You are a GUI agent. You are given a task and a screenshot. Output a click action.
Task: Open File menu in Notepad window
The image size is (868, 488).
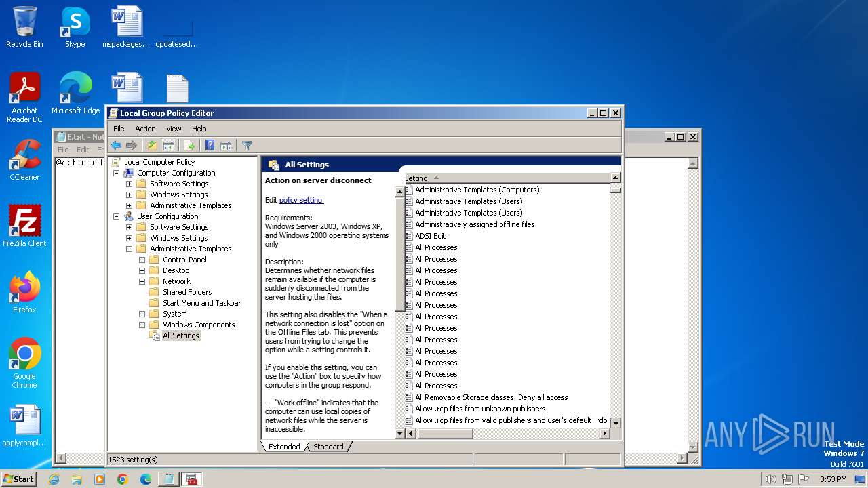[63, 150]
